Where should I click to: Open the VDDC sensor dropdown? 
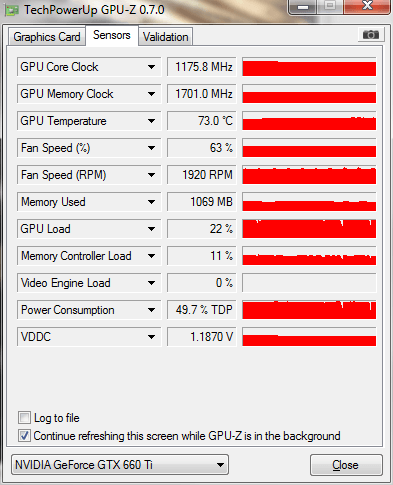[151, 337]
